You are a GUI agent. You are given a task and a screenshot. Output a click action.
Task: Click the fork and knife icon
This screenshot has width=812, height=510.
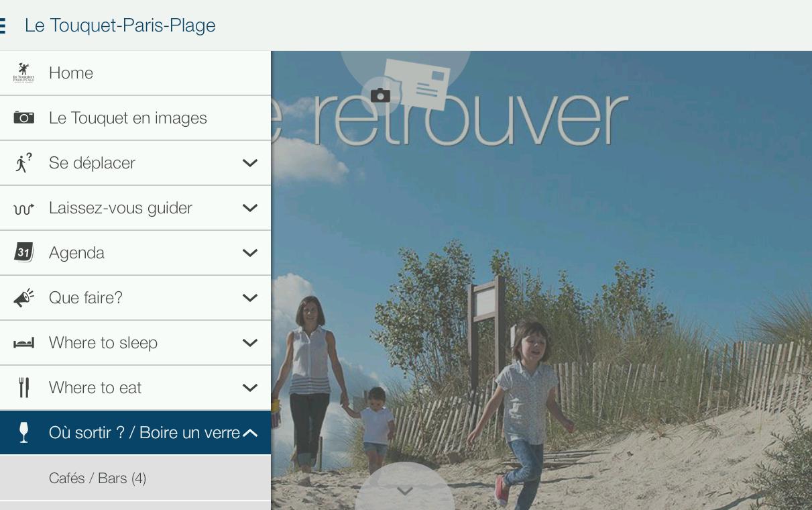(24, 388)
